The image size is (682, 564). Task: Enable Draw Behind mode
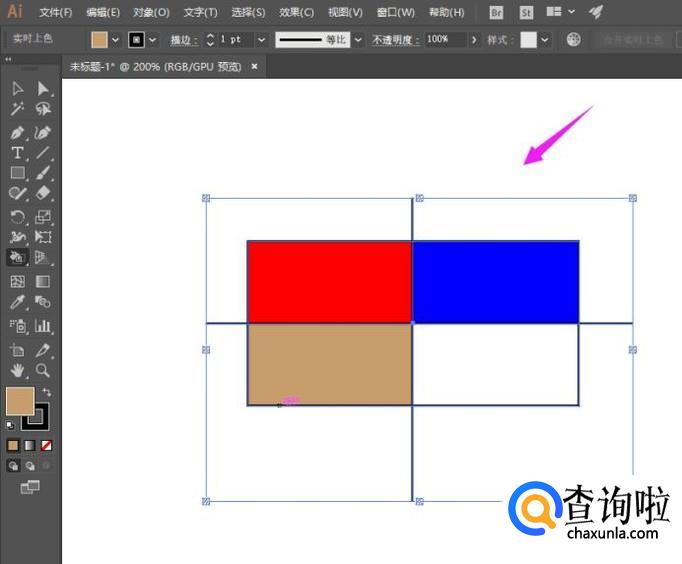(30, 466)
